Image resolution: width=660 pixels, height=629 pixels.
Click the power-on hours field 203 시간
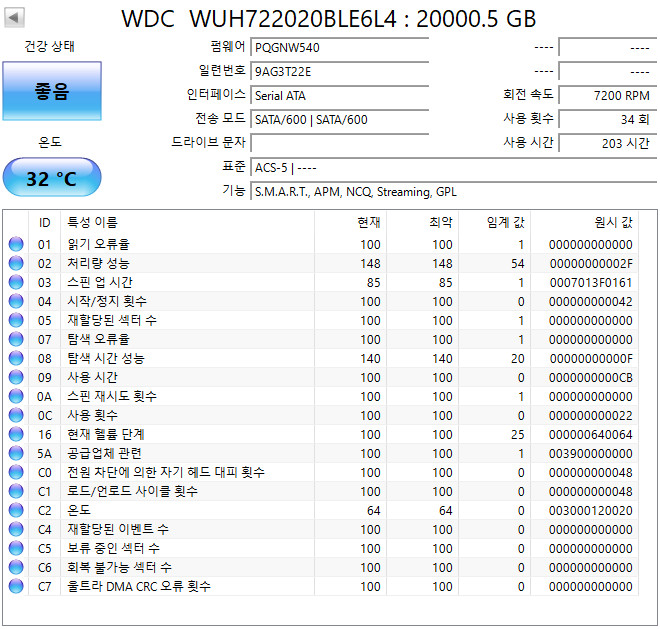[608, 143]
